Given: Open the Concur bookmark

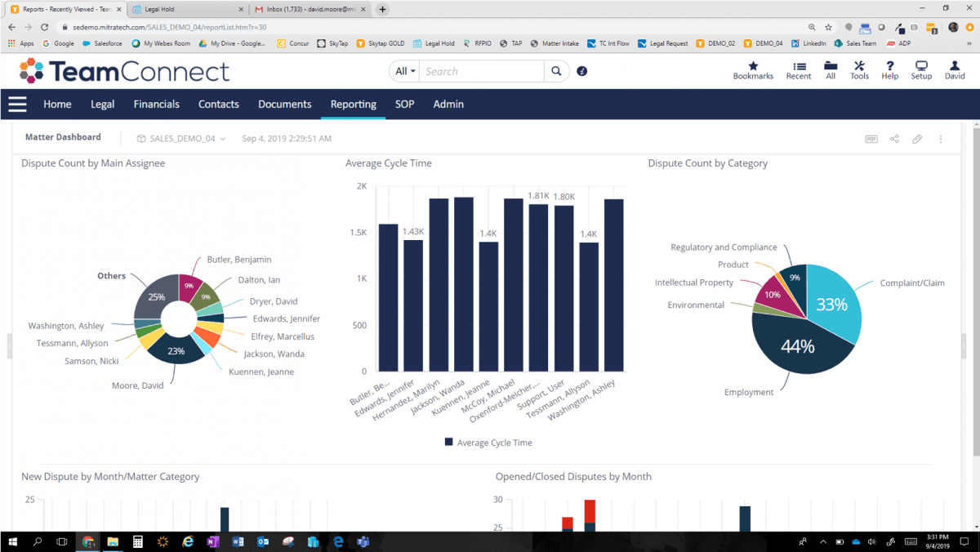Looking at the screenshot, I should pyautogui.click(x=293, y=43).
